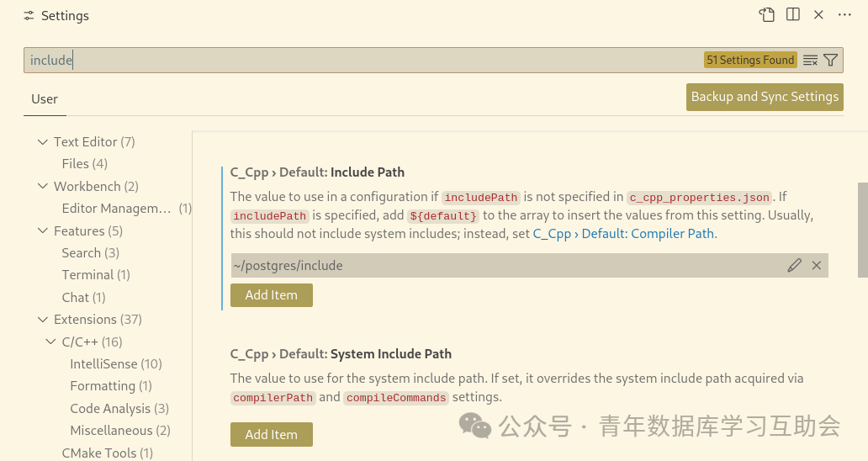
Task: Close the Settings editor tab
Action: tap(818, 15)
